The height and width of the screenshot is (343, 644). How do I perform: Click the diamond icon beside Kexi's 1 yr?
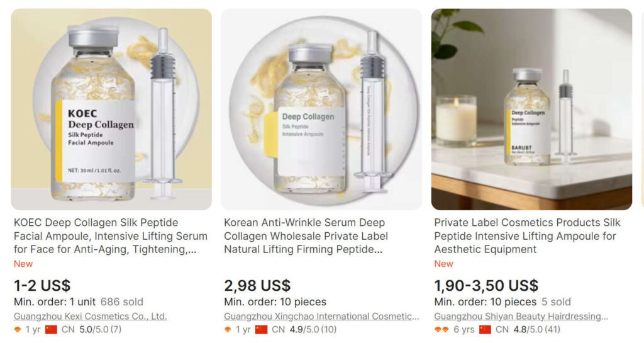tap(17, 329)
